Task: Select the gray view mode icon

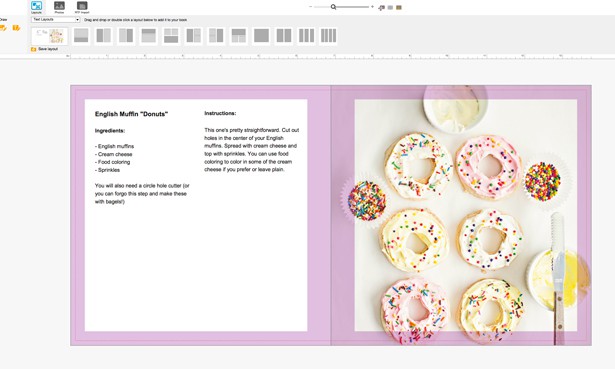Action: point(390,7)
